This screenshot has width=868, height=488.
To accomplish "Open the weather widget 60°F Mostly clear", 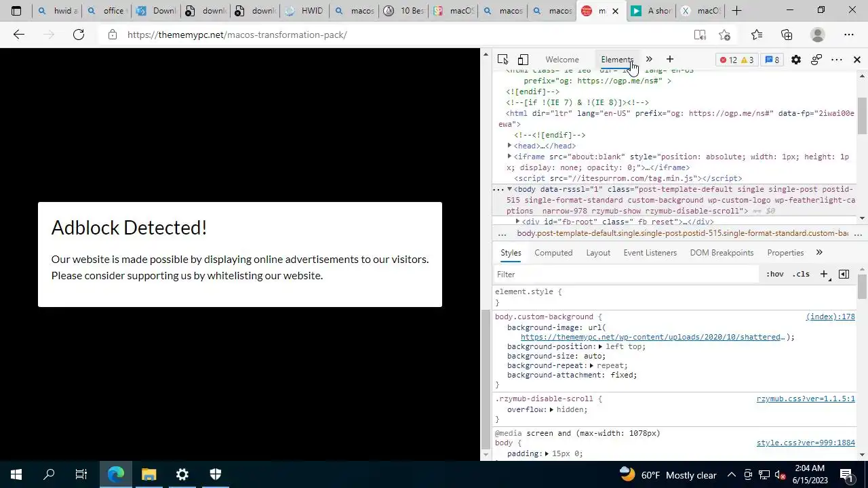I will 669,474.
